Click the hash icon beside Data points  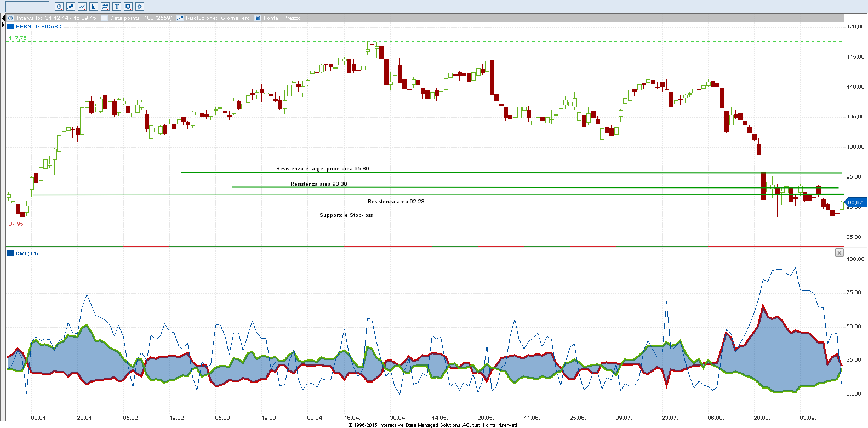105,18
